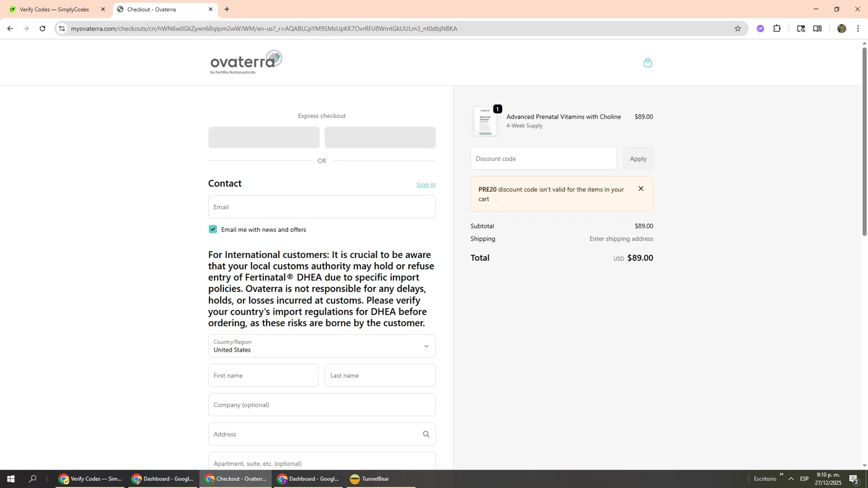The height and width of the screenshot is (488, 868).
Task: Close the Checkout - Ovaterra tab
Action: pyautogui.click(x=211, y=9)
